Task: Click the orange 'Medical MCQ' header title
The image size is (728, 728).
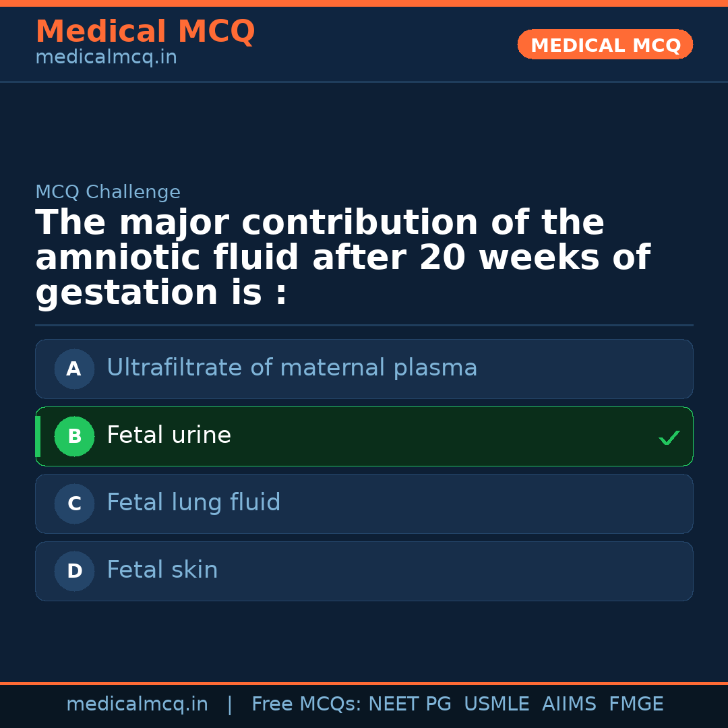Action: tap(145, 32)
